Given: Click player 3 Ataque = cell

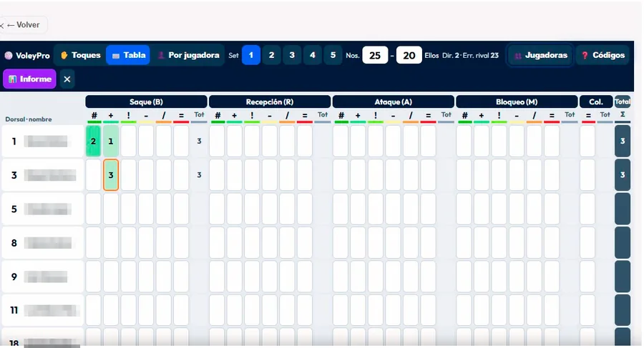Looking at the screenshot, I should coord(429,175).
